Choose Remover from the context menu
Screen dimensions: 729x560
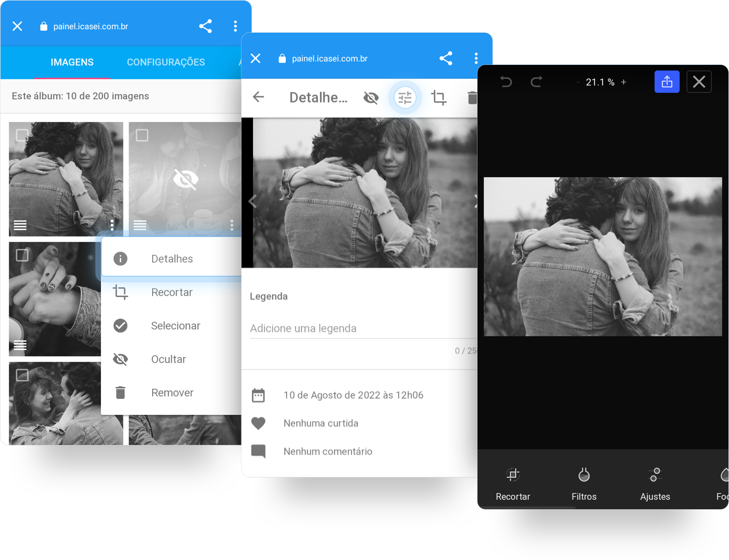pyautogui.click(x=172, y=393)
